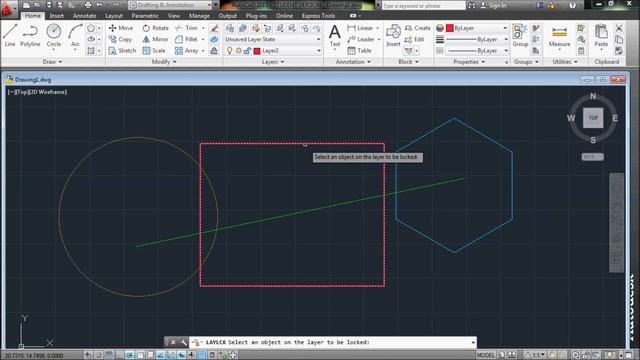Image resolution: width=640 pixels, height=360 pixels.
Task: Switch to the Express Tools tab
Action: tap(318, 16)
